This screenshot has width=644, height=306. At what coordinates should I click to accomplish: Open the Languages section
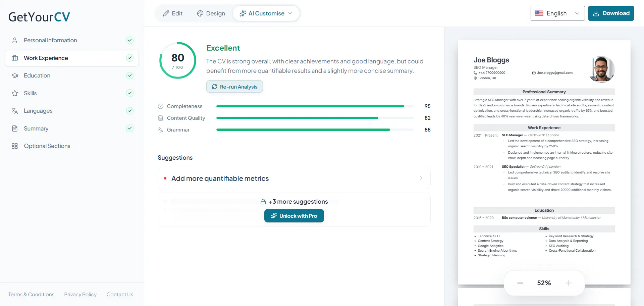coord(72,111)
